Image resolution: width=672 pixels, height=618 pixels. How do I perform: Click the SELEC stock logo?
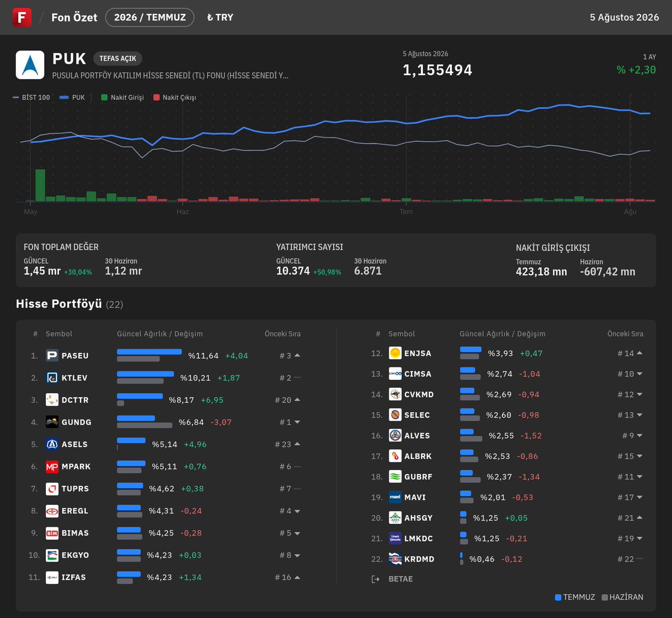point(395,415)
